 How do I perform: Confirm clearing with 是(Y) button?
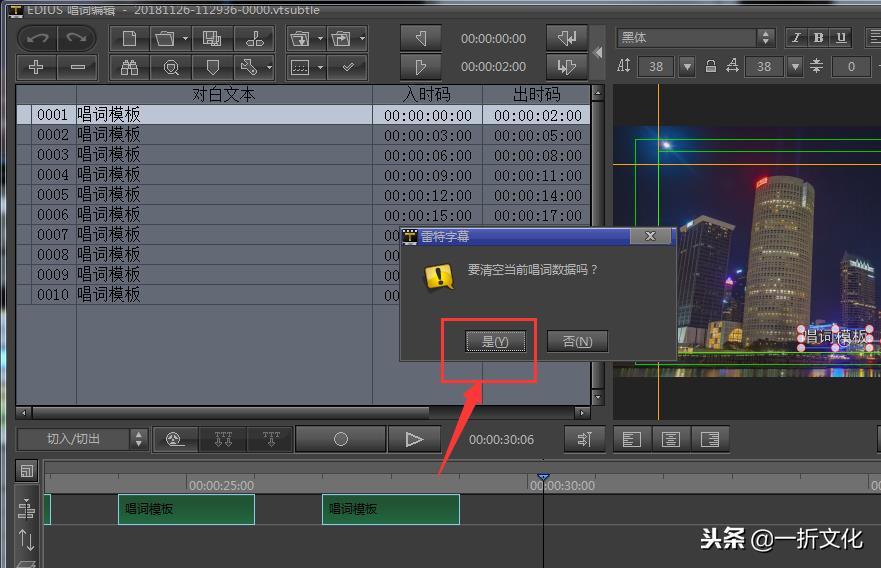pos(496,342)
